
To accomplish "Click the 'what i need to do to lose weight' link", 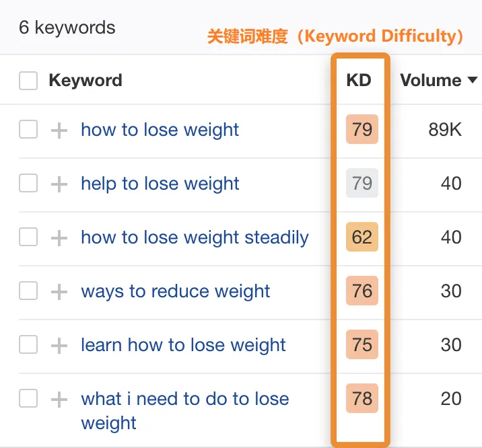I will (x=184, y=399).
